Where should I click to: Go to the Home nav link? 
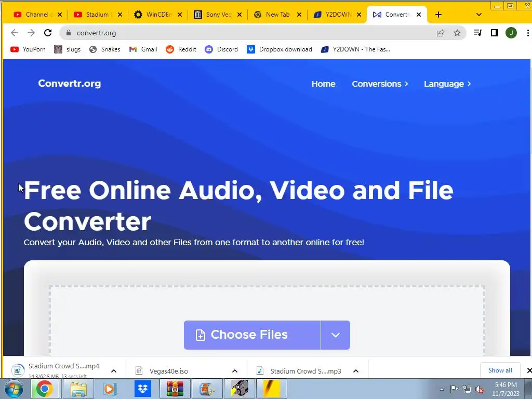coord(323,84)
